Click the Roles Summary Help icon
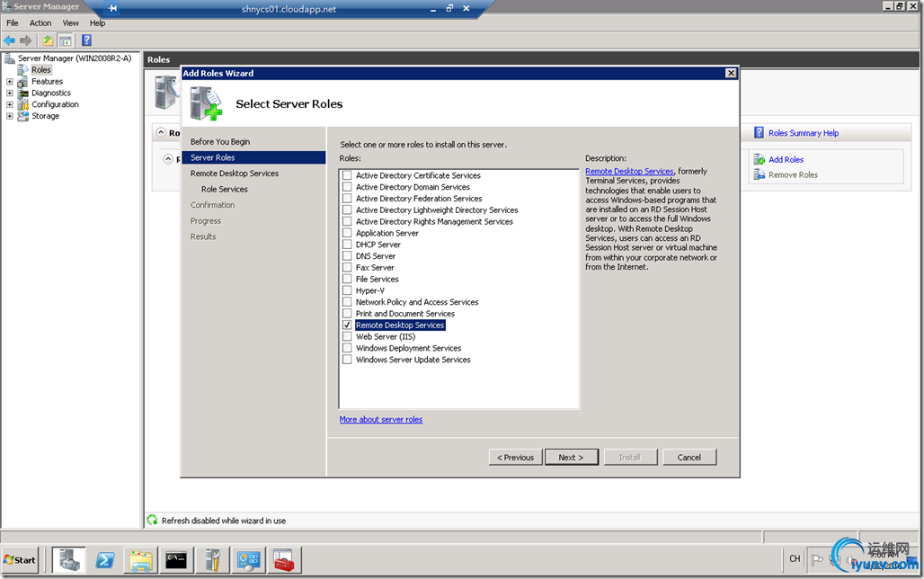This screenshot has width=924, height=579. tap(759, 133)
